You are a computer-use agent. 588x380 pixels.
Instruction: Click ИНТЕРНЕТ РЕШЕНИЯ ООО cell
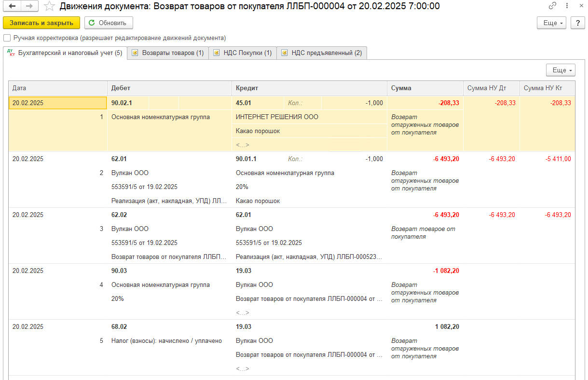pyautogui.click(x=309, y=117)
